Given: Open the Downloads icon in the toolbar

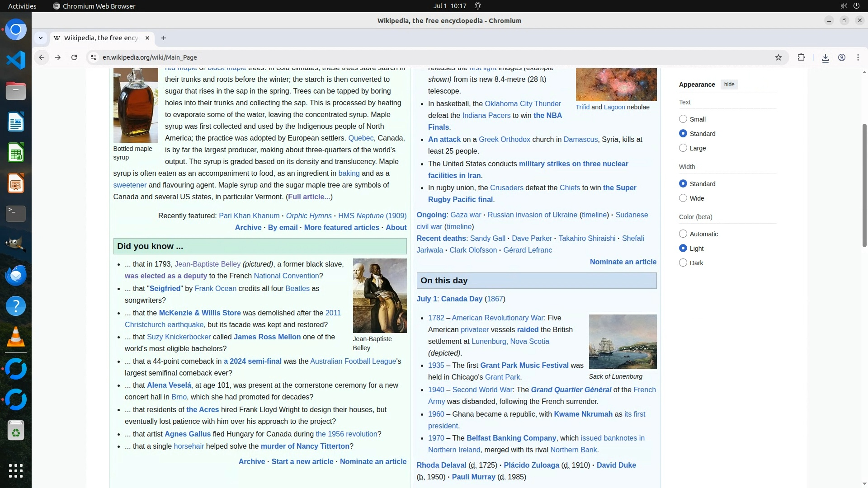Looking at the screenshot, I should point(825,58).
